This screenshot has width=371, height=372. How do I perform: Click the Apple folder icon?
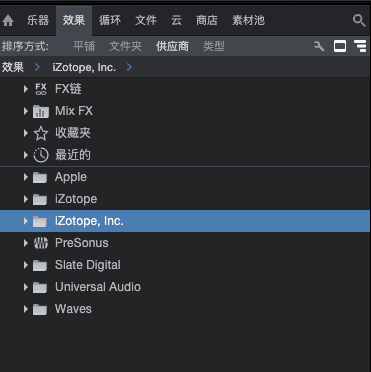coord(40,177)
